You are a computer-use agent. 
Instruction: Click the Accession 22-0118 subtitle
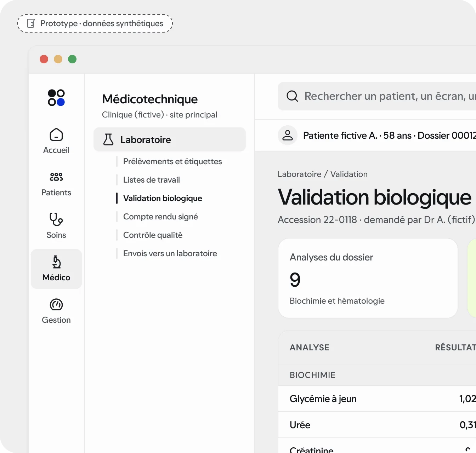click(x=376, y=220)
